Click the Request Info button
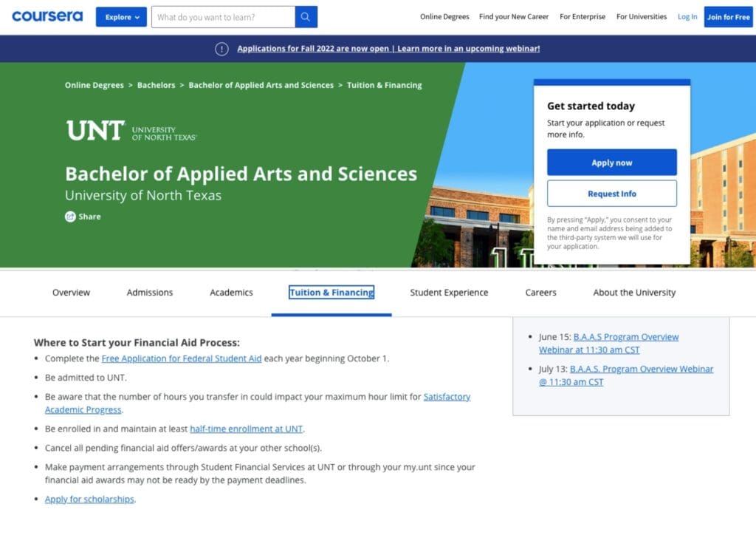The image size is (756, 535). pyautogui.click(x=611, y=192)
